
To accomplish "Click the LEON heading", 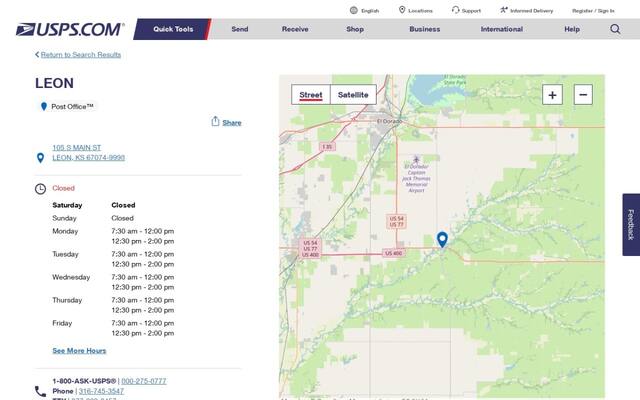I will click(54, 83).
